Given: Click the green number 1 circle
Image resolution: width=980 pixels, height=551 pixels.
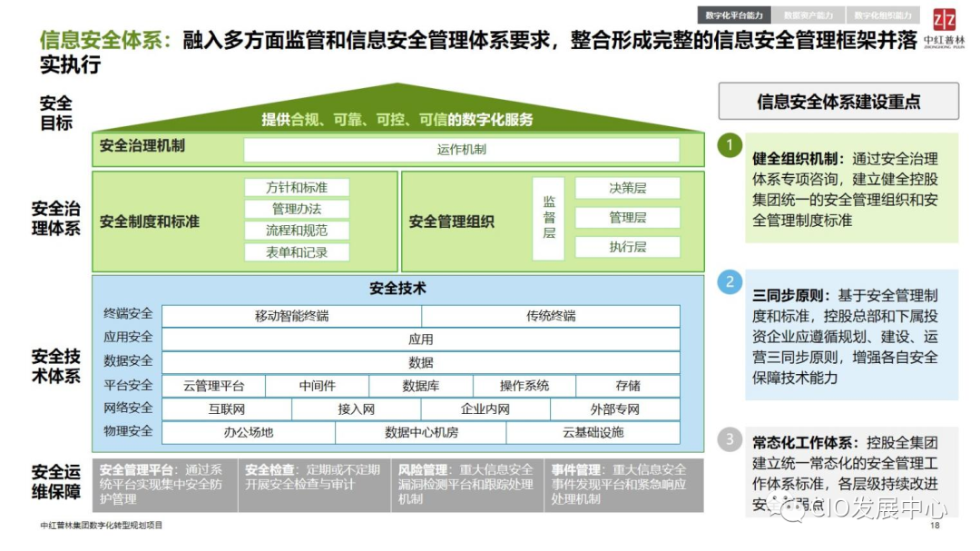Looking at the screenshot, I should click(x=730, y=145).
